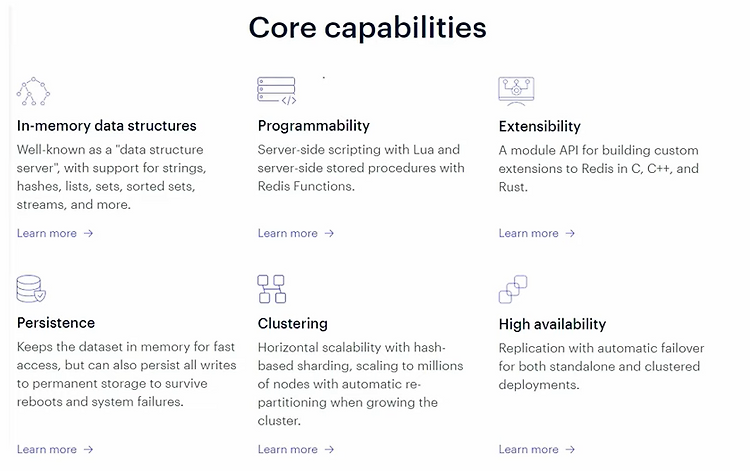Select the High availability heading

click(552, 324)
